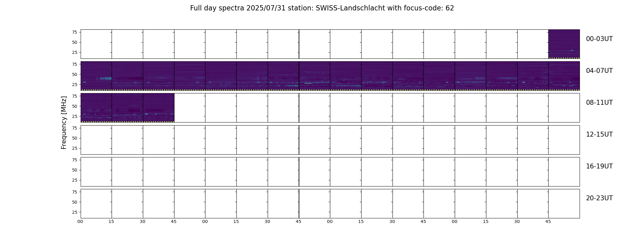Screen dimensions: 644x245
Task: Open the 06:15 spectrogram in the 04-07UT row
Action: click(x=377, y=76)
